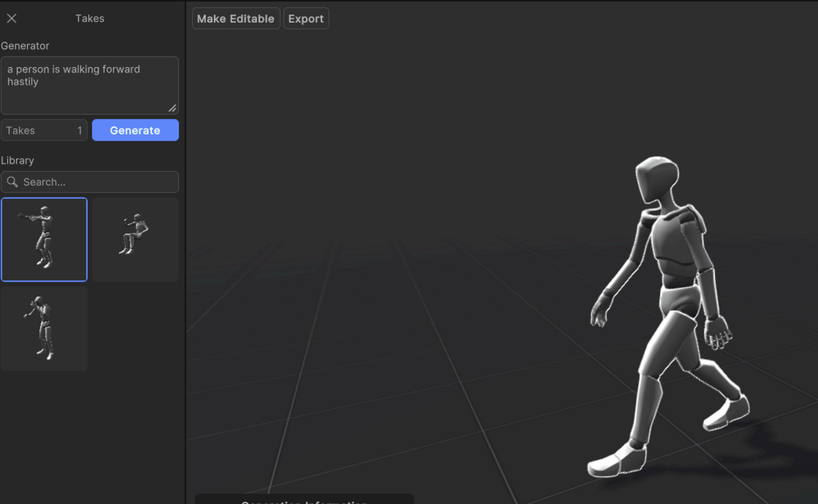Screen dimensions: 818x504
Task: Click the Export button
Action: pos(306,19)
